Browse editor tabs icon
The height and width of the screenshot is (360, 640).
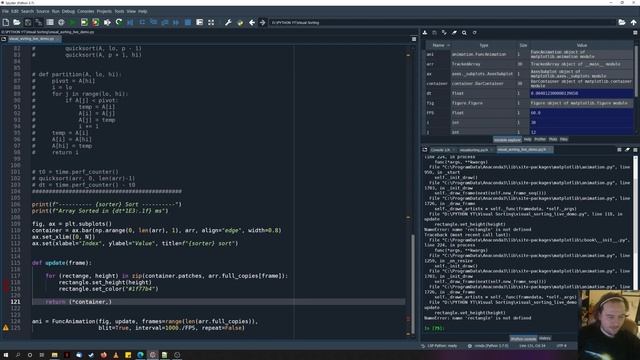(4, 39)
